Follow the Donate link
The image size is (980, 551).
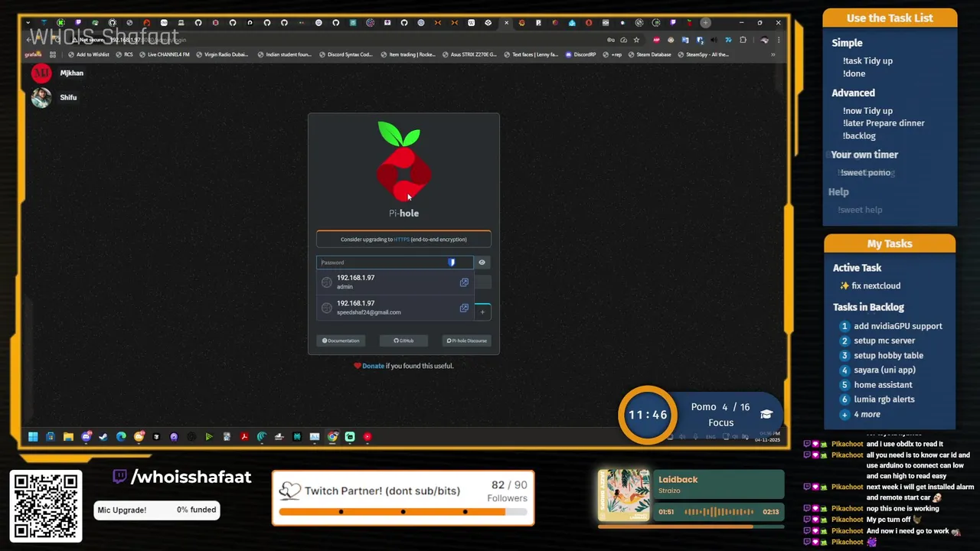click(x=373, y=366)
